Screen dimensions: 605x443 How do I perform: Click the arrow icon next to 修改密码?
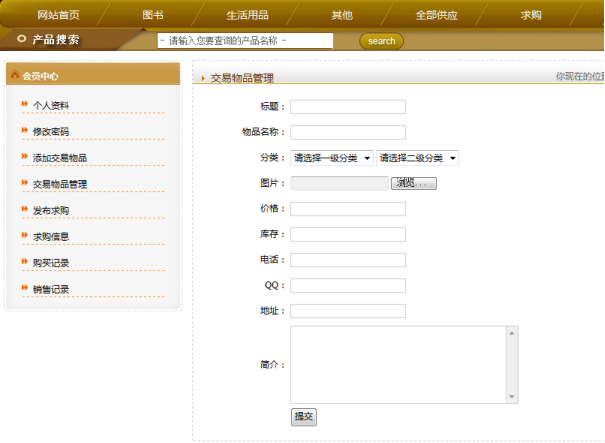coord(25,130)
